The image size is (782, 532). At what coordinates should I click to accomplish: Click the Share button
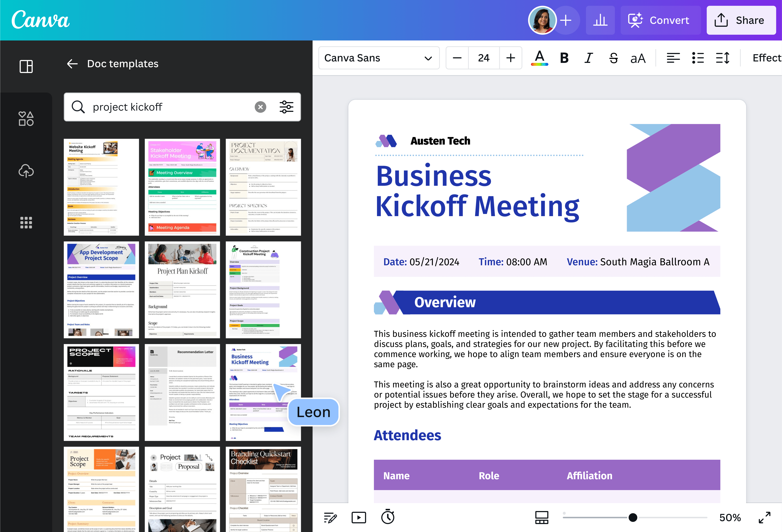point(741,20)
